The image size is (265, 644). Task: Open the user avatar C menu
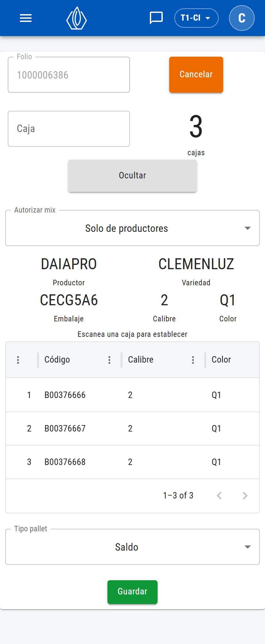(242, 18)
